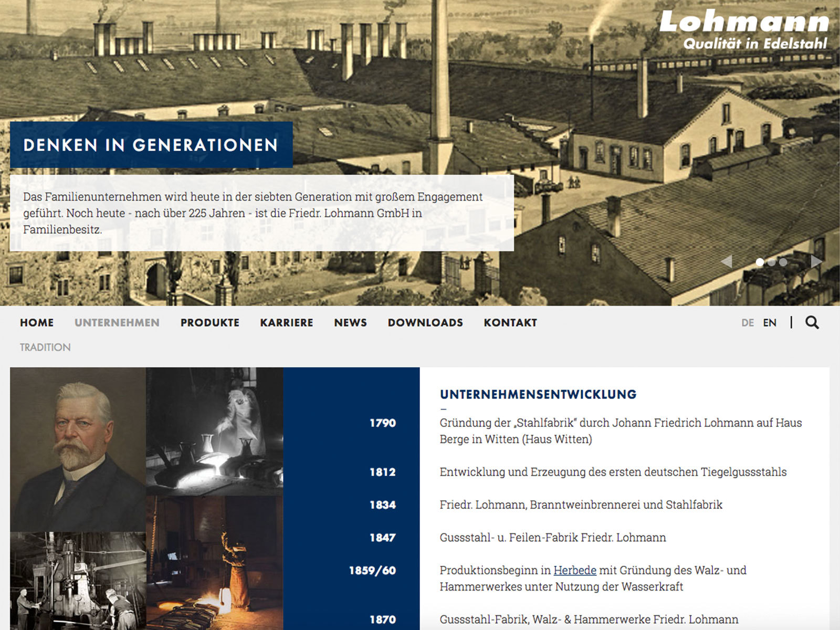Show the previous slide with the left arrow

tap(727, 261)
